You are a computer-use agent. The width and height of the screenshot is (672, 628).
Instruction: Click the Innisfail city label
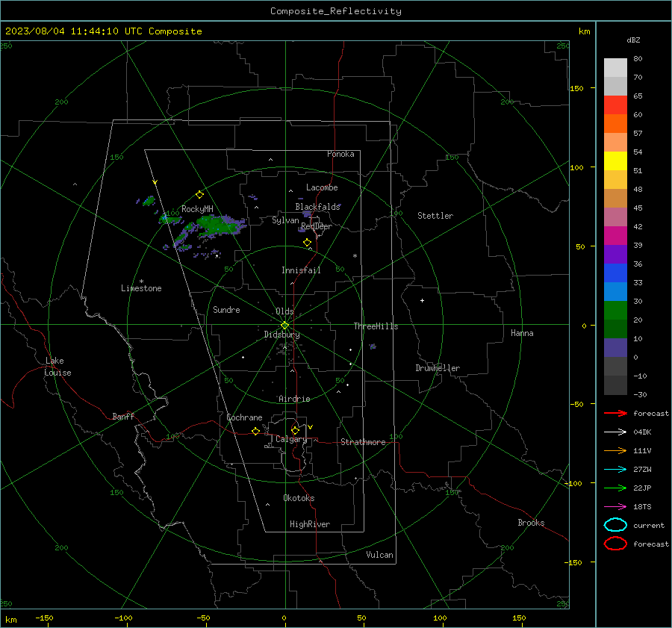click(301, 270)
